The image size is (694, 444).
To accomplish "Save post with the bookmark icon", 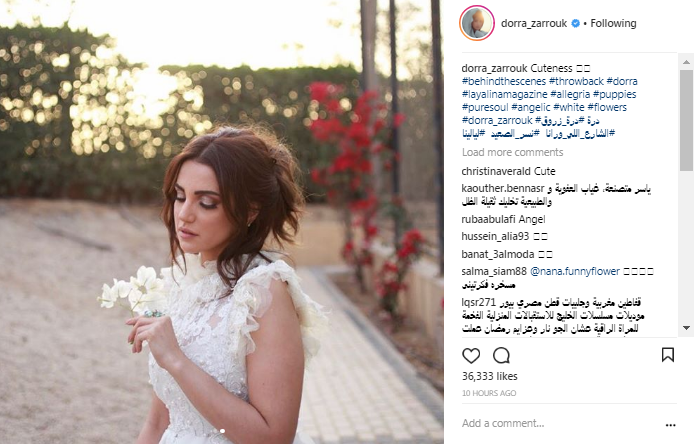I will tap(668, 355).
